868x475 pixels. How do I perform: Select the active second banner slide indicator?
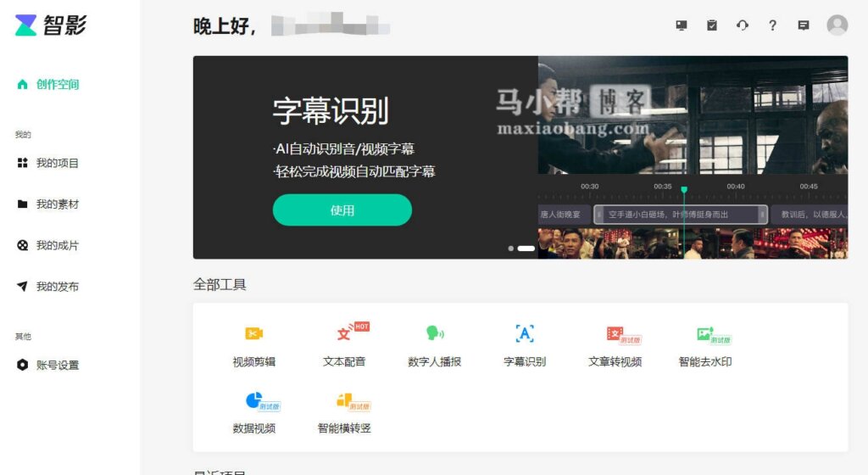click(526, 249)
